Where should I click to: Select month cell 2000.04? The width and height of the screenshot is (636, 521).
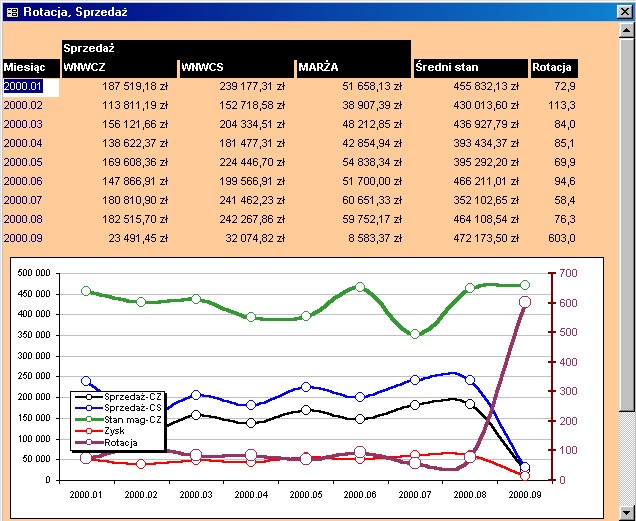click(23, 144)
